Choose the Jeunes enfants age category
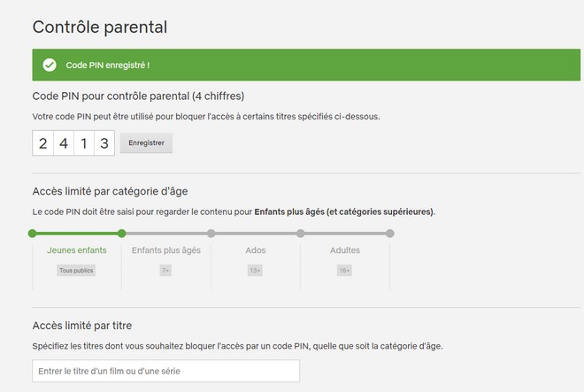The height and width of the screenshot is (392, 584). 76,250
